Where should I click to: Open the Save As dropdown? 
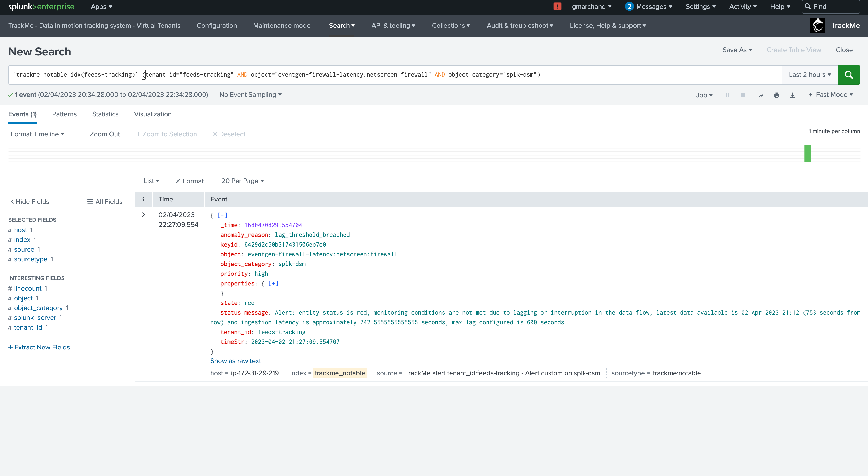[737, 50]
